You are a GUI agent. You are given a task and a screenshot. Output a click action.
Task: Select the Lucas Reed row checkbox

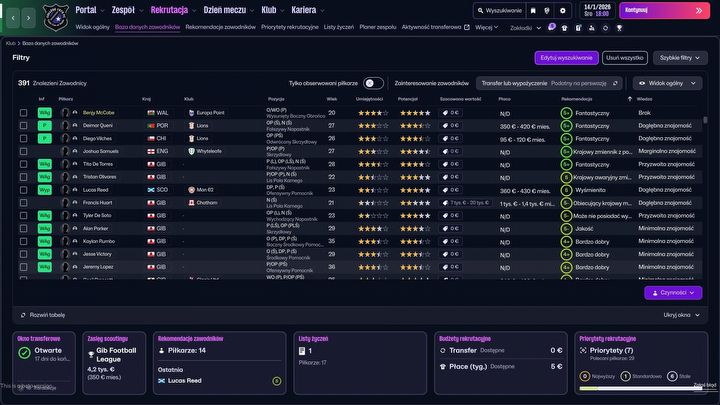coord(23,189)
